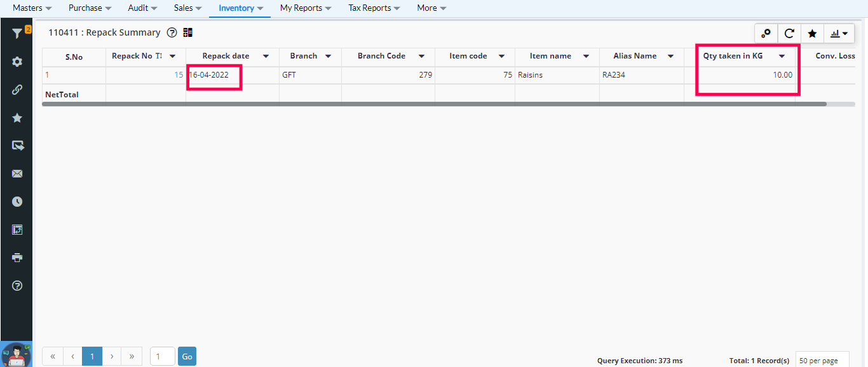
Task: Click the Branch Code 279 cell
Action: (x=388, y=75)
